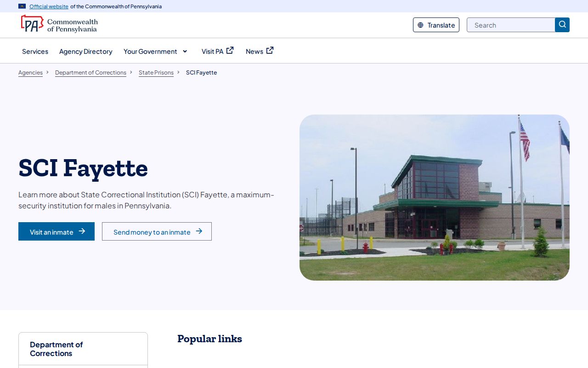Open the Services menu item
Viewport: 588px width, 368px height.
point(35,52)
